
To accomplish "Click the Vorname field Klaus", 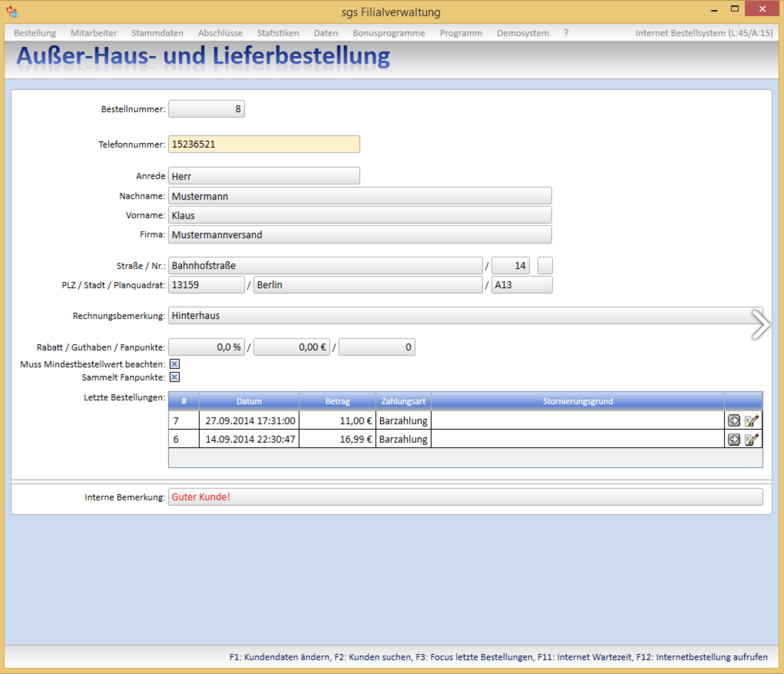I will [360, 215].
